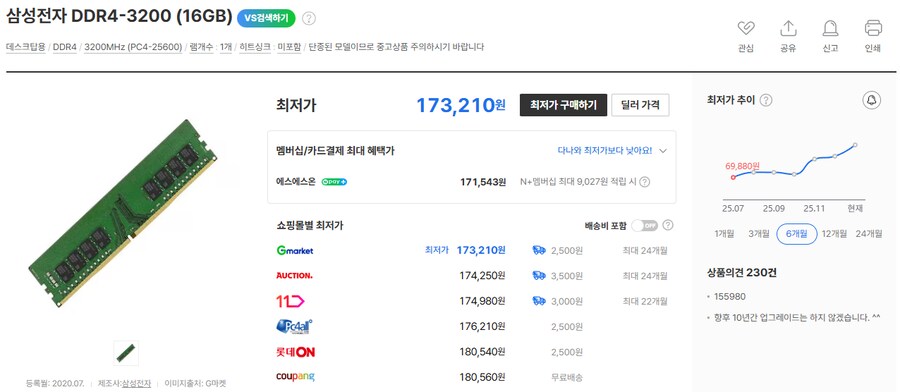Open review about 향후 10년간 업그레이드
Viewport: 900px width, 392px height.
click(797, 317)
